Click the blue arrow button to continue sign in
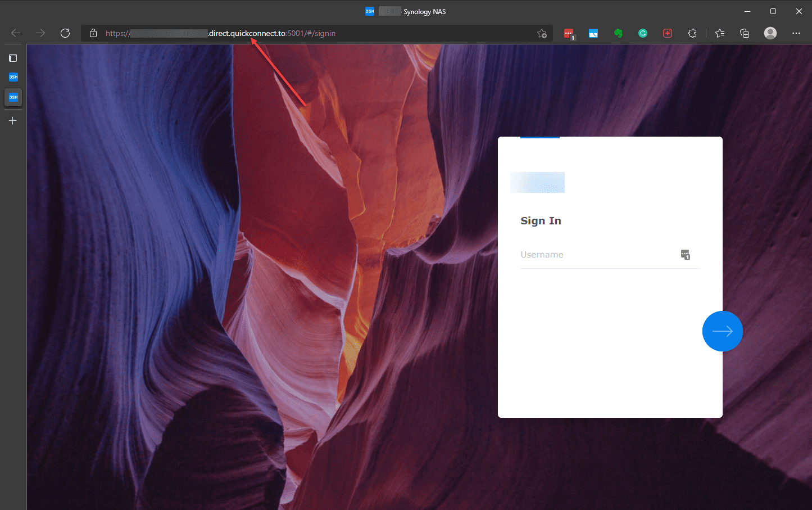Image resolution: width=812 pixels, height=510 pixels. [723, 331]
